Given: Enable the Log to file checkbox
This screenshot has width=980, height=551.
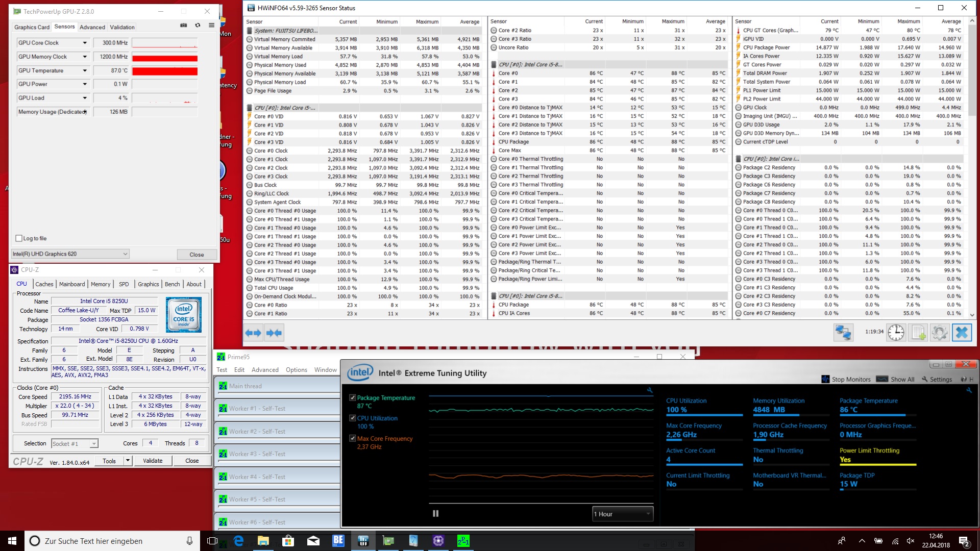Looking at the screenshot, I should [x=19, y=238].
